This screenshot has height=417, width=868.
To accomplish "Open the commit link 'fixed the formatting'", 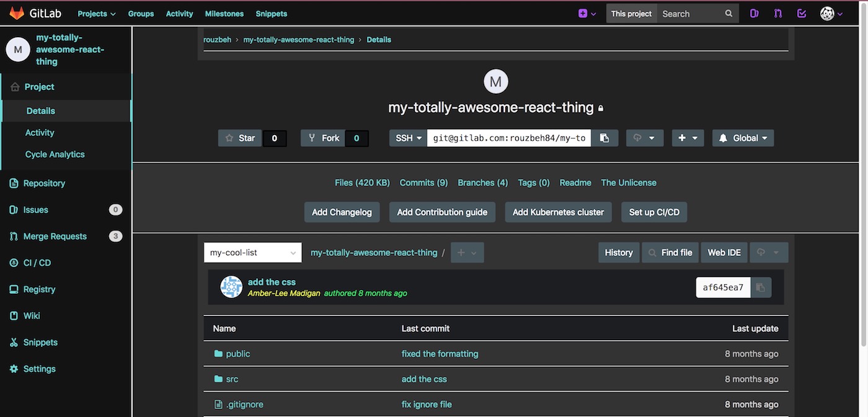I will 440,353.
